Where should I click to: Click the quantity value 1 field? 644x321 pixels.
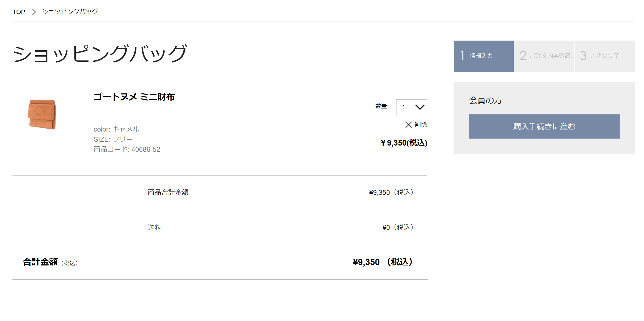pos(412,107)
